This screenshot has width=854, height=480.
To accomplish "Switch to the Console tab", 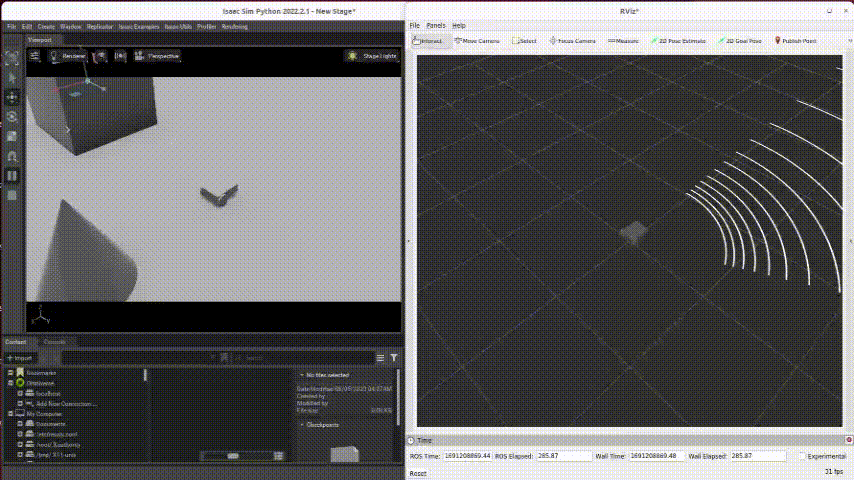I will tap(54, 342).
